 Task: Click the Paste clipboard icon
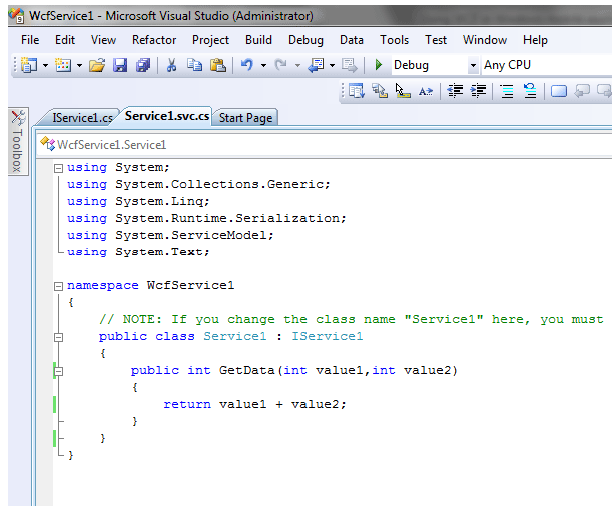(x=217, y=65)
